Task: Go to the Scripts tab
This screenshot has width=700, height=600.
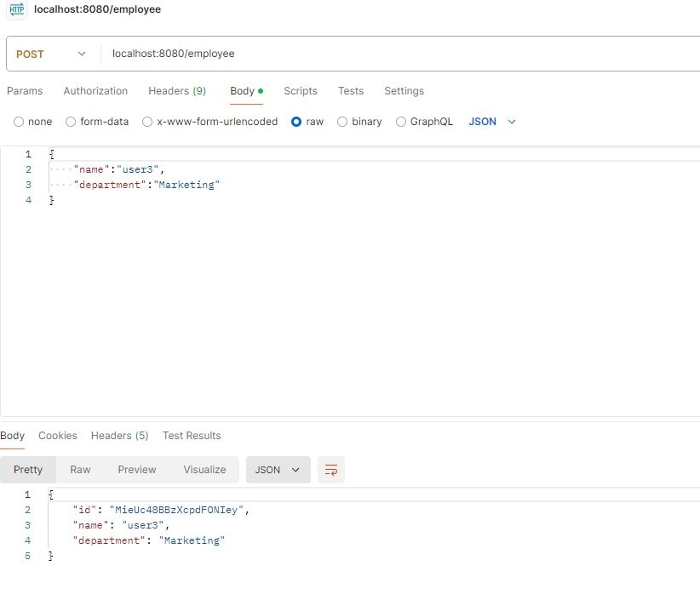Action: (x=301, y=91)
